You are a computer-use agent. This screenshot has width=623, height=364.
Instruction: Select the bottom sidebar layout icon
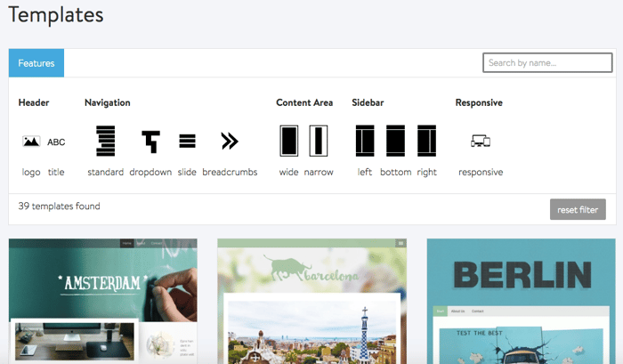(x=396, y=141)
